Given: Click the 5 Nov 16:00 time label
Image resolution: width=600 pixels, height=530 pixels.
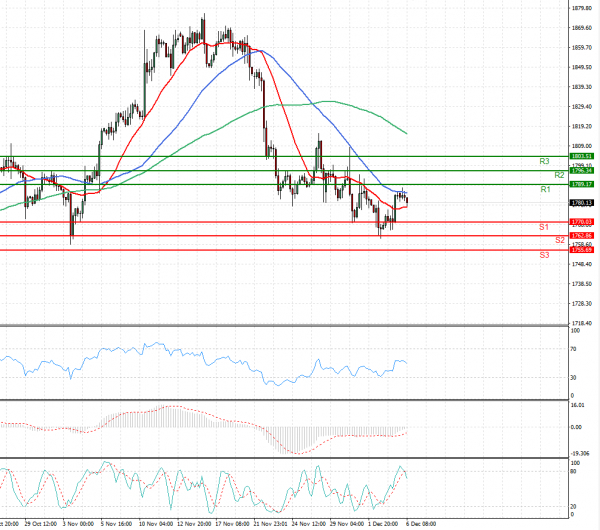Looking at the screenshot, I should click(x=119, y=522).
